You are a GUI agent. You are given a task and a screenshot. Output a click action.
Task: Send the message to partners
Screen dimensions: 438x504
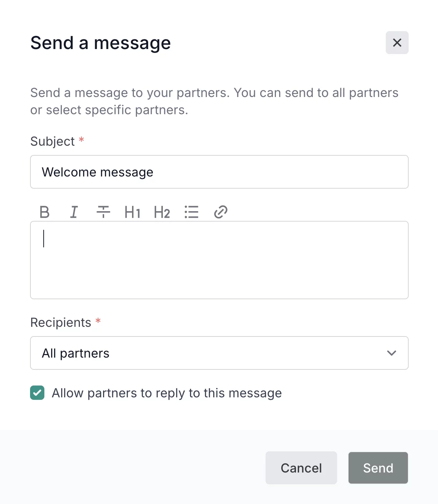tap(378, 468)
